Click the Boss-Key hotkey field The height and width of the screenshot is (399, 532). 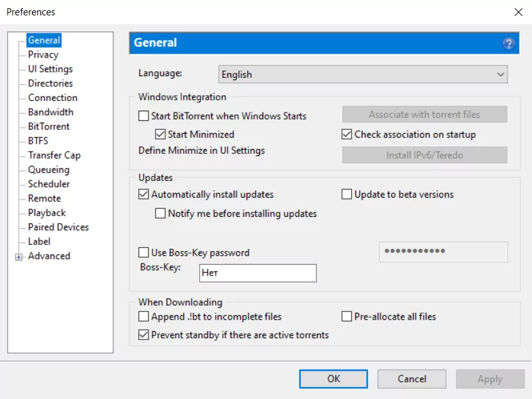258,273
